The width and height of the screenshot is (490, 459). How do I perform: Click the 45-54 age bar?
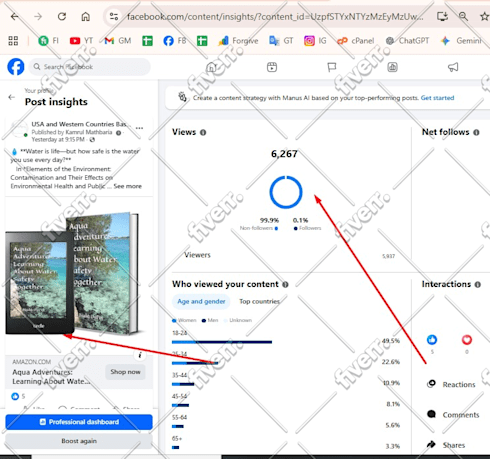pos(180,405)
